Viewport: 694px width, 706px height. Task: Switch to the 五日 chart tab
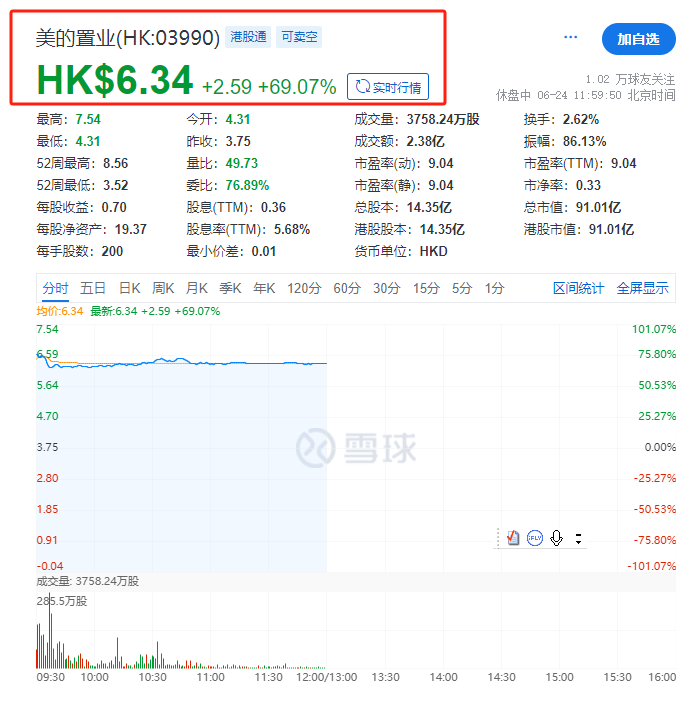(93, 288)
